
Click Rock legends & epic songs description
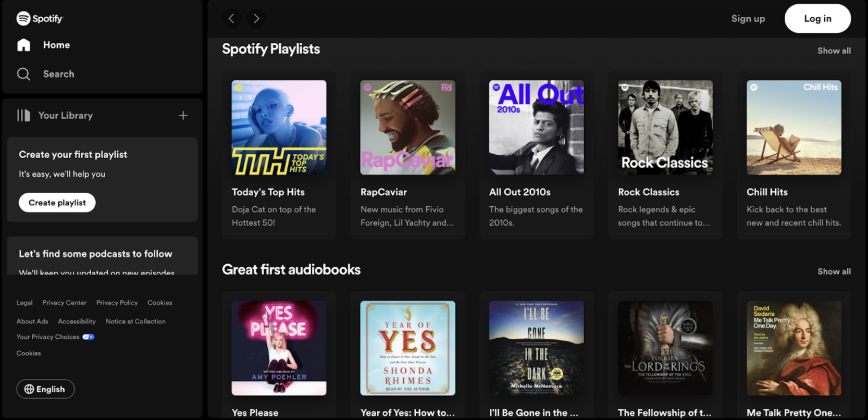coord(664,216)
